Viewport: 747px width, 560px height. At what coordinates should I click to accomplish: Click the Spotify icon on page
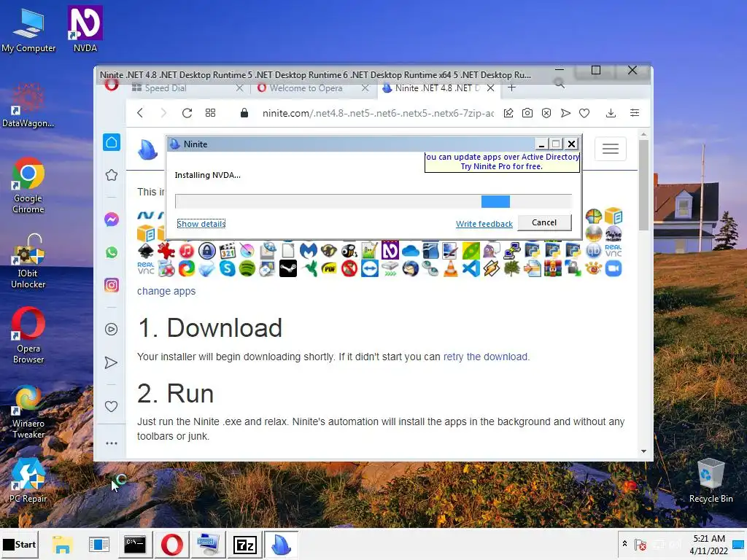click(247, 268)
